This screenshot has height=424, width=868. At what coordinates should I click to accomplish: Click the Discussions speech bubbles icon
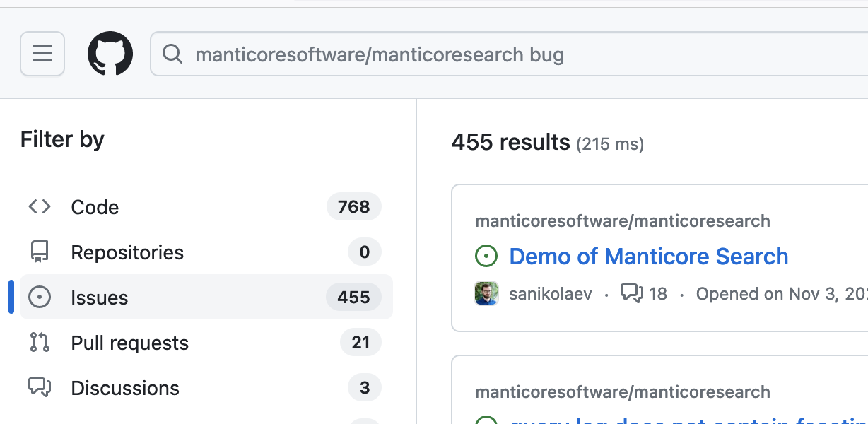pyautogui.click(x=40, y=388)
